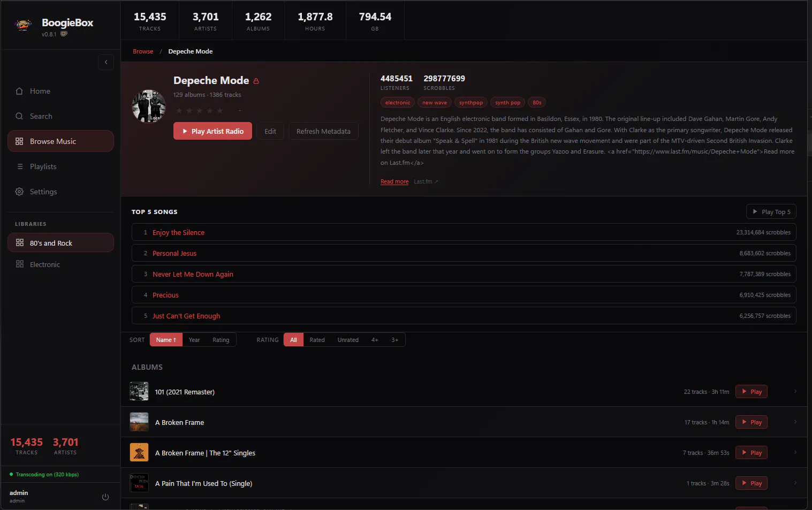Open A Pain That I'm Used To (Single) title

(x=203, y=483)
